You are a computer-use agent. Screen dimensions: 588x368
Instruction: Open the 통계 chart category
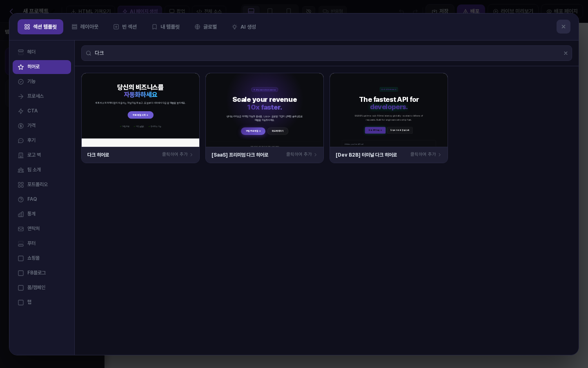[x=42, y=214]
